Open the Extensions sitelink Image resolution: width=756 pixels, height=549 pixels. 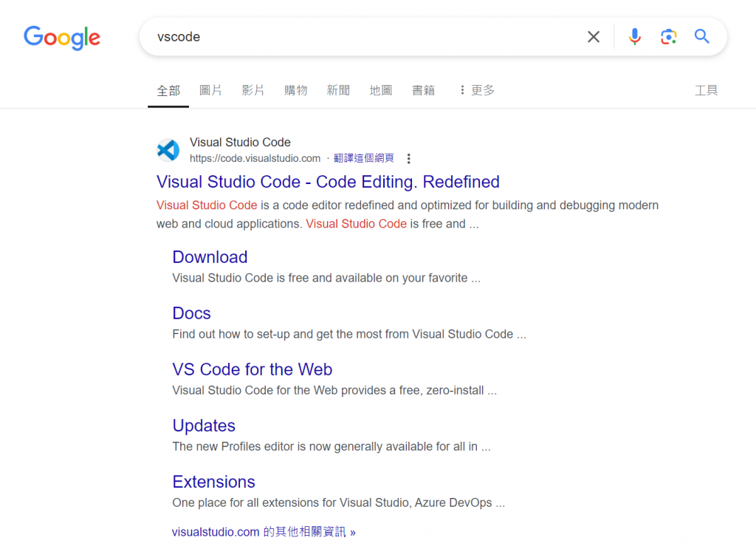(x=213, y=482)
